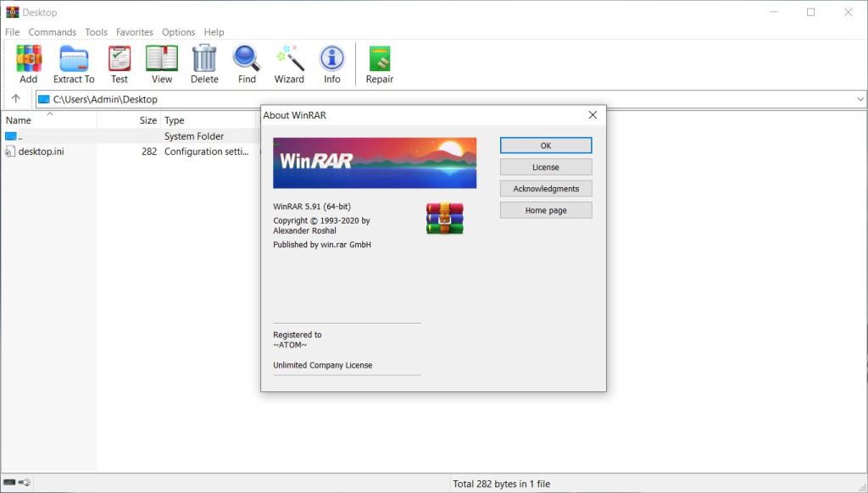
Task: Run the Test archive tool
Action: pyautogui.click(x=120, y=64)
